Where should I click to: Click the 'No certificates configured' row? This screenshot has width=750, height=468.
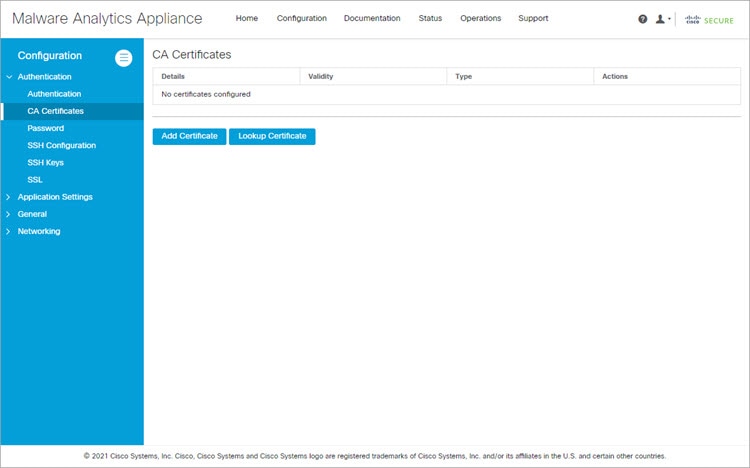tap(446, 94)
